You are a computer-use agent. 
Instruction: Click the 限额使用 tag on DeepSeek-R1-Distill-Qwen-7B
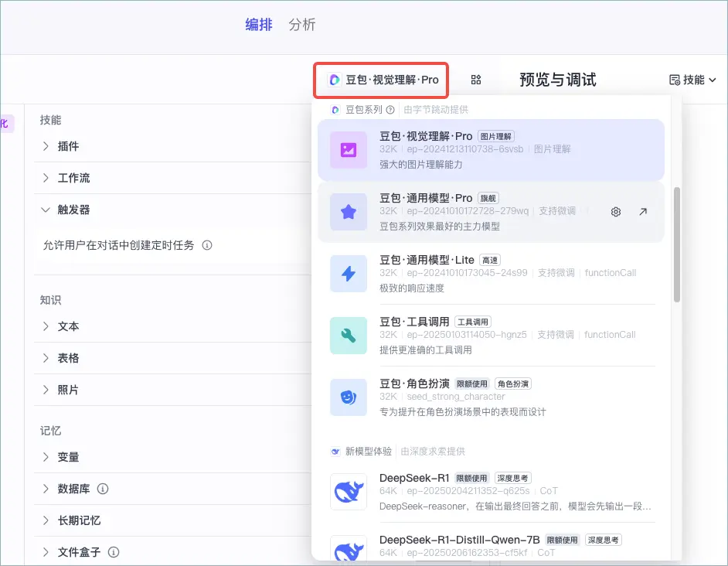coord(563,540)
